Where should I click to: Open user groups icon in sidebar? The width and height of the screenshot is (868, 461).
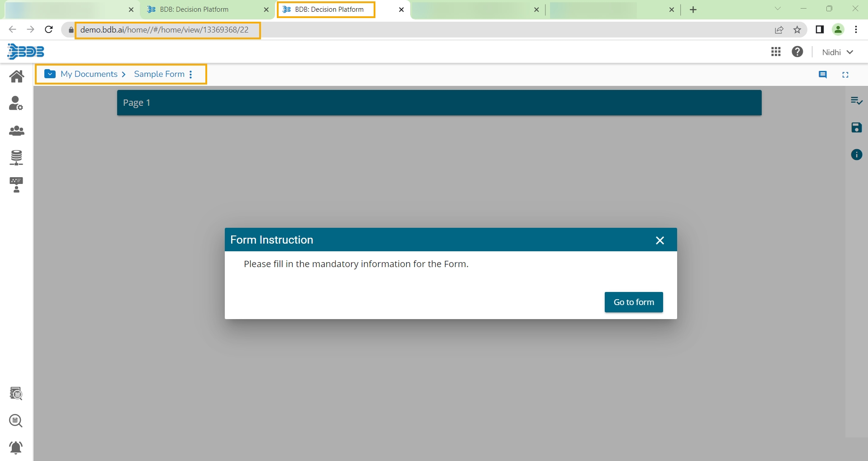(x=17, y=131)
